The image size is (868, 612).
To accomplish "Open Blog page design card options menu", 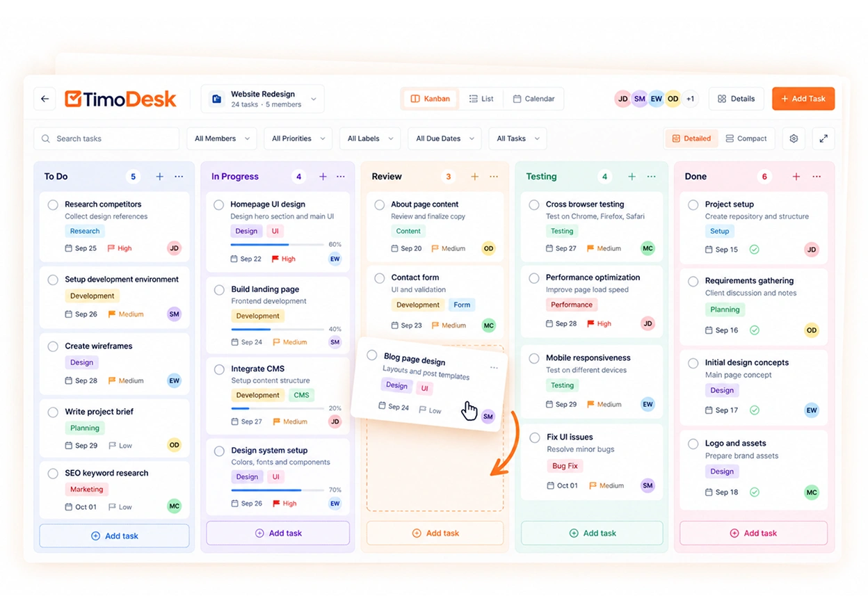I will pos(494,368).
